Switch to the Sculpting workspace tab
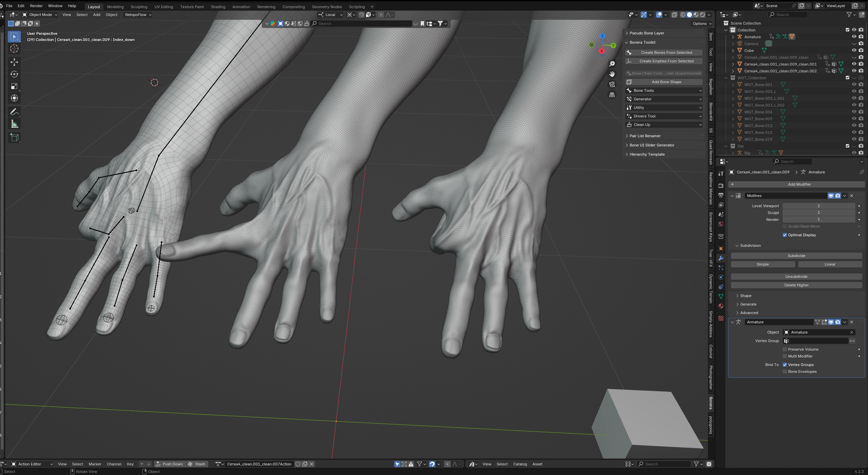This screenshot has height=475, width=868. pos(139,7)
